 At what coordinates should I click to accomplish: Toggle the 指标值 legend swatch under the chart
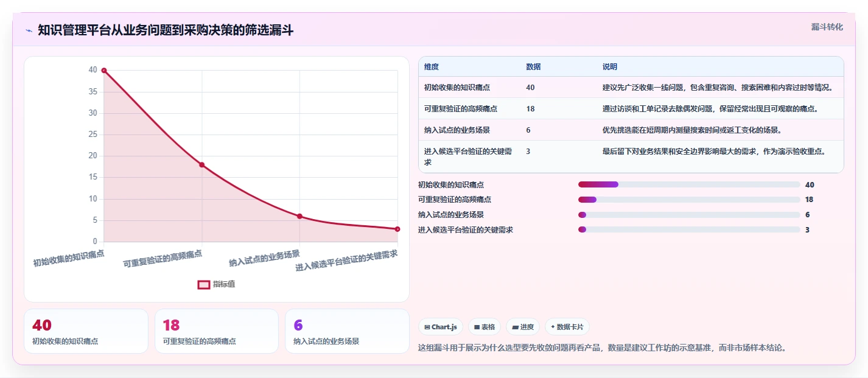204,284
